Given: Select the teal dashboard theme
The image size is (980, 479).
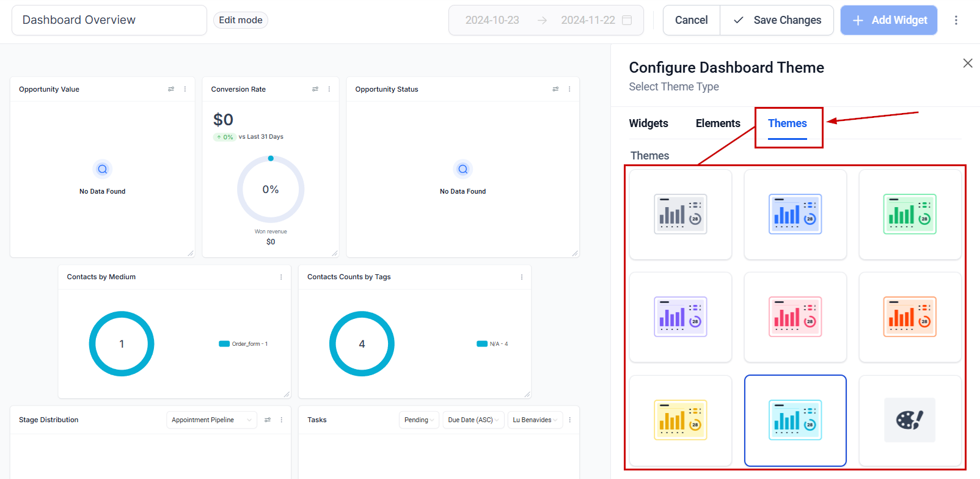Looking at the screenshot, I should 795,420.
